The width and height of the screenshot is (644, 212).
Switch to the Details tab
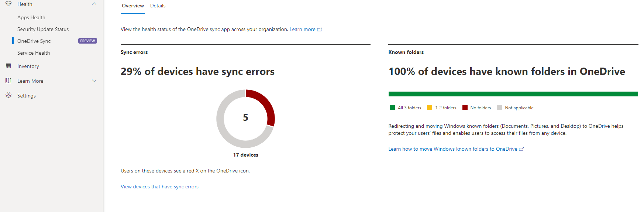pyautogui.click(x=158, y=6)
